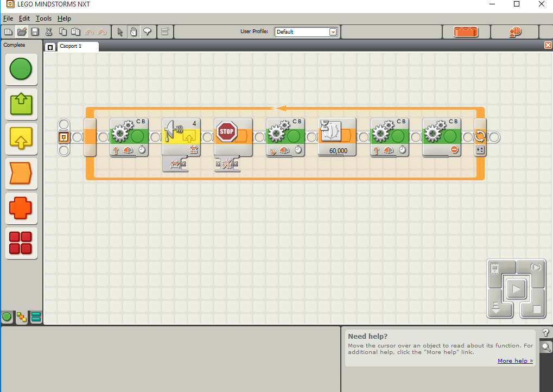Redo the last undone action
Screen dimensions: 553x392
(x=102, y=31)
